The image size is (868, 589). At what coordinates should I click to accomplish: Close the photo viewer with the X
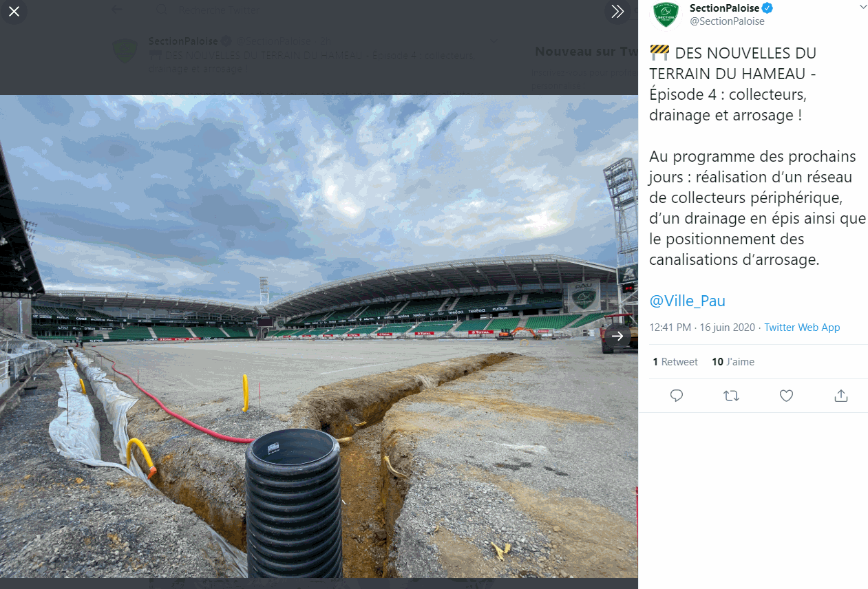[x=14, y=12]
